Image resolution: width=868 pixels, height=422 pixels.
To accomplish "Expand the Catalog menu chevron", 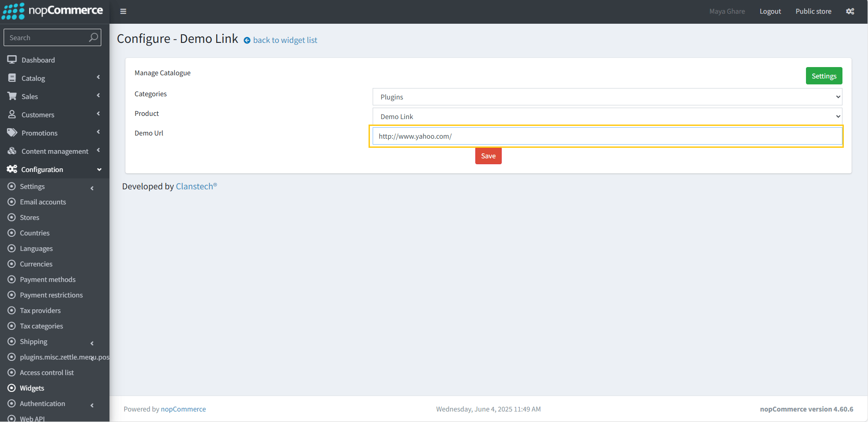I will [x=98, y=78].
